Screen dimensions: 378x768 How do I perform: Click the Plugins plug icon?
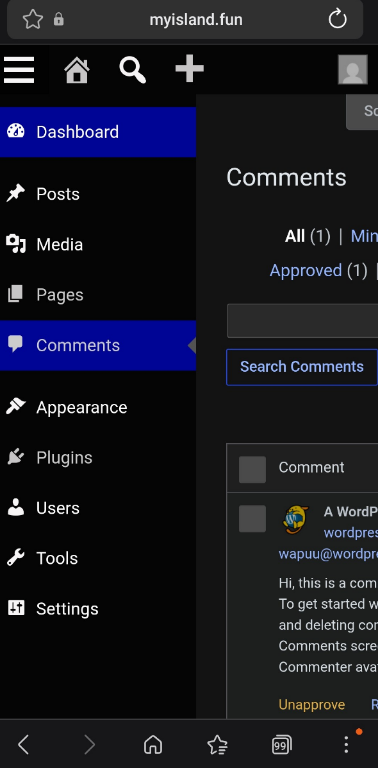pos(16,457)
